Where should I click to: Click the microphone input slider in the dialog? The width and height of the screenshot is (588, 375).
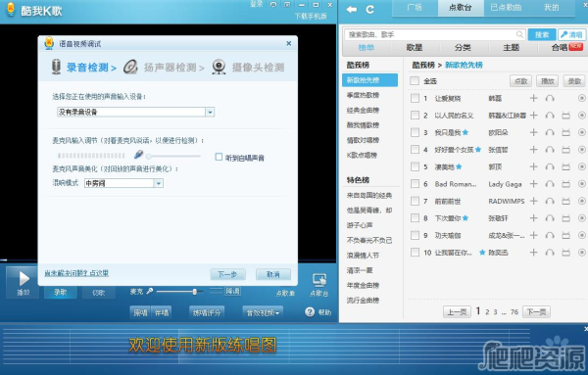point(173,157)
